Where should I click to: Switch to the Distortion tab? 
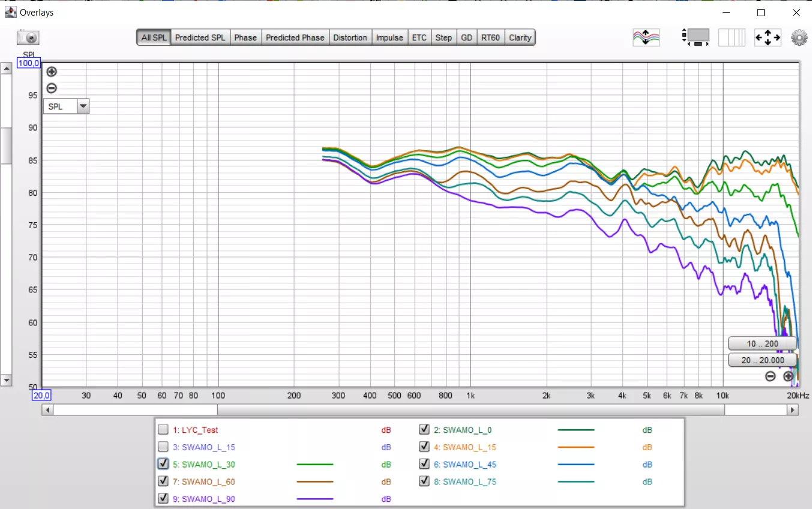pos(350,37)
